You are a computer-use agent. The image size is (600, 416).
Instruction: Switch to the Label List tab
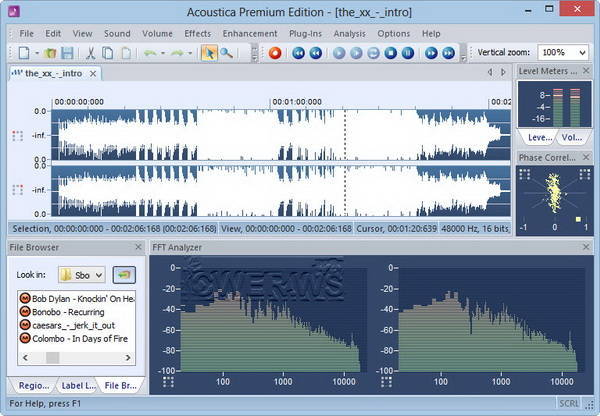tap(77, 386)
